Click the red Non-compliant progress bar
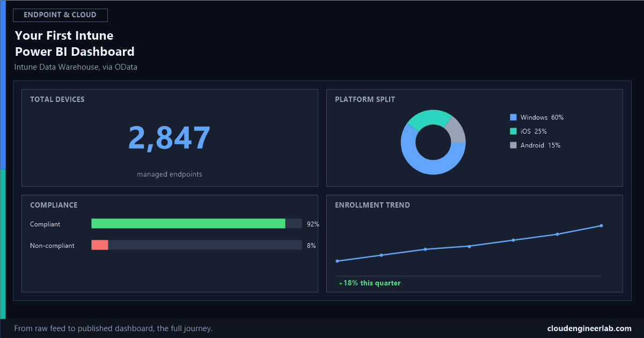Viewport: 644px width, 338px height. (100, 245)
